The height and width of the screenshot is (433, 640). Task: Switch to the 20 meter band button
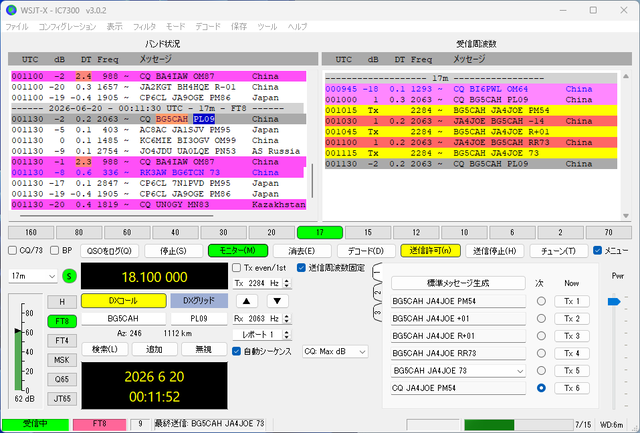click(x=271, y=232)
